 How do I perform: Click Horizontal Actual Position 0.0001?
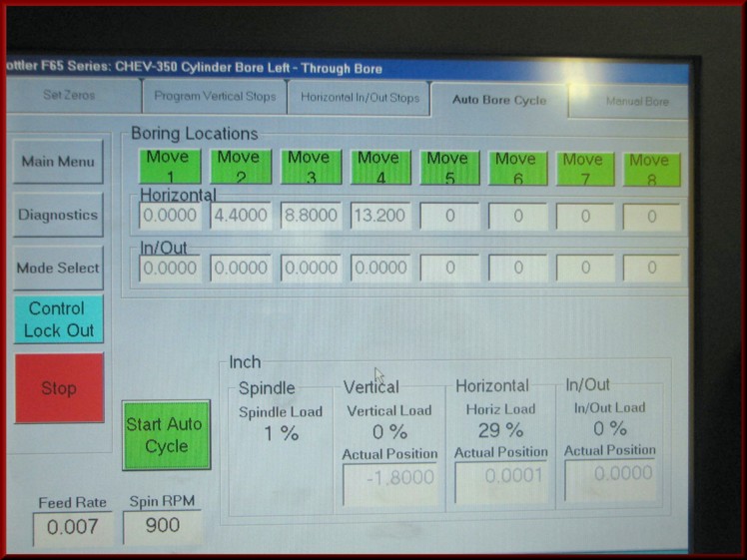(x=501, y=481)
